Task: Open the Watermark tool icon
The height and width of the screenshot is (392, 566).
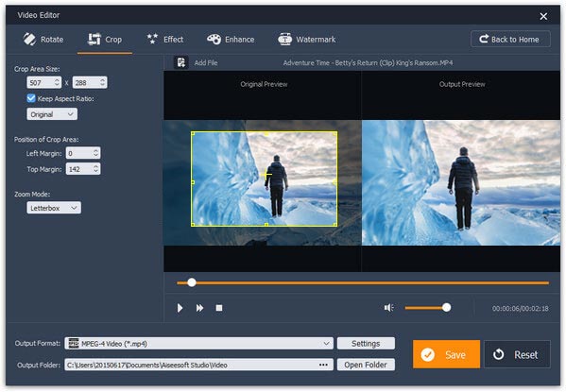Action: click(x=284, y=40)
